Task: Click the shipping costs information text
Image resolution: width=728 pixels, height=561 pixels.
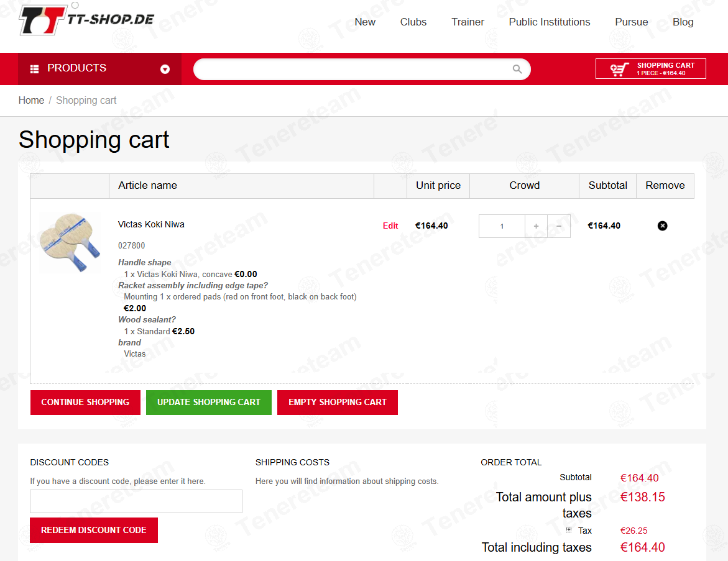Action: tap(347, 481)
